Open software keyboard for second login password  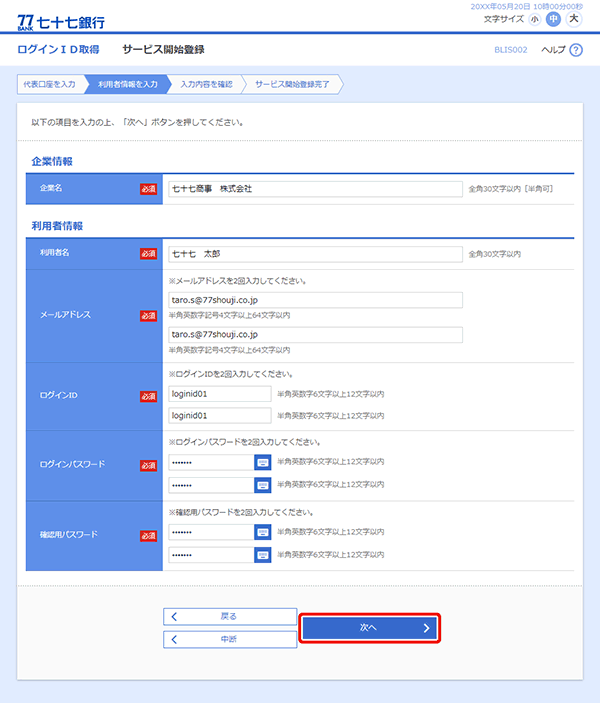click(x=262, y=485)
